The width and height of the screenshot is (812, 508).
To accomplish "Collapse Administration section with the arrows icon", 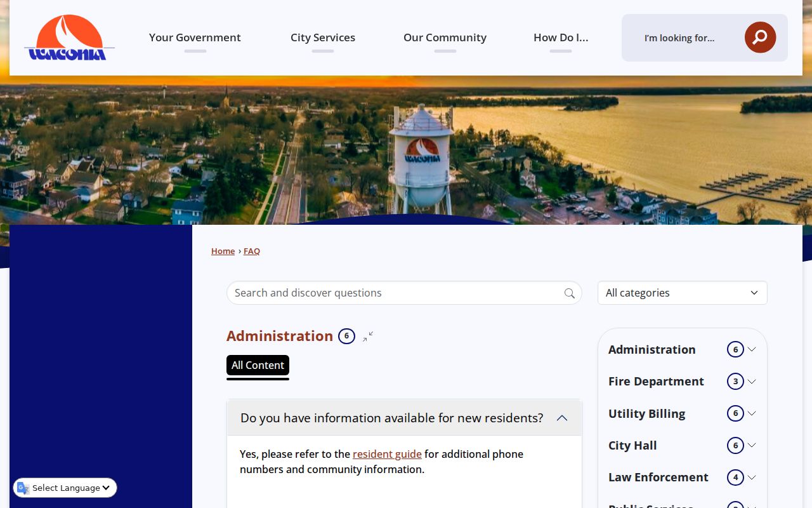I will [x=368, y=336].
